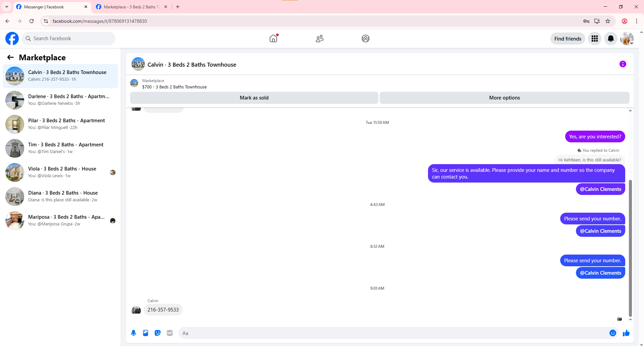View site information icon
This screenshot has width=644, height=346.
(x=46, y=21)
